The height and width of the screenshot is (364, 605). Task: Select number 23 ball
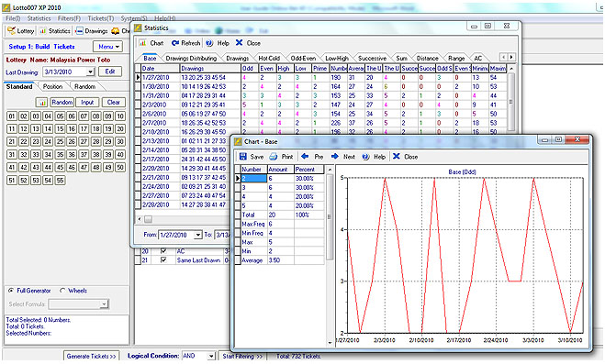[36, 142]
